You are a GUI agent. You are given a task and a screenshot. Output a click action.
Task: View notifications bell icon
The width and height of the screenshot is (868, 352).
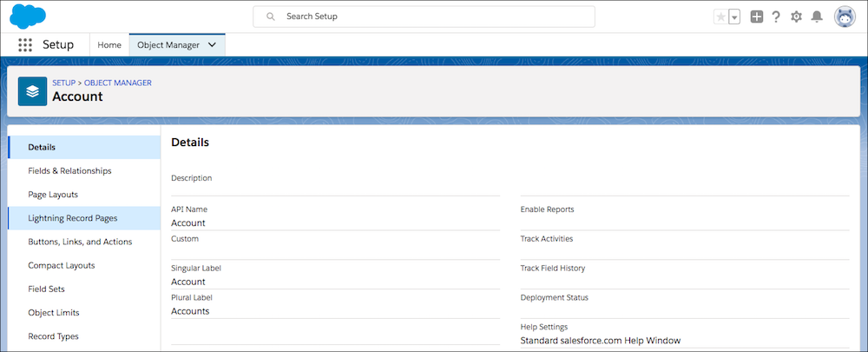coord(817,17)
